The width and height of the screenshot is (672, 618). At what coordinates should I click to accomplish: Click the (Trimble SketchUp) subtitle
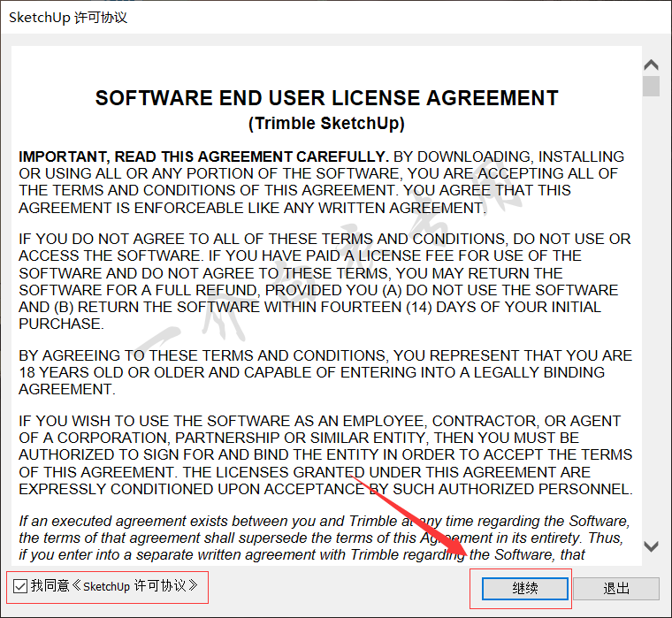click(326, 123)
